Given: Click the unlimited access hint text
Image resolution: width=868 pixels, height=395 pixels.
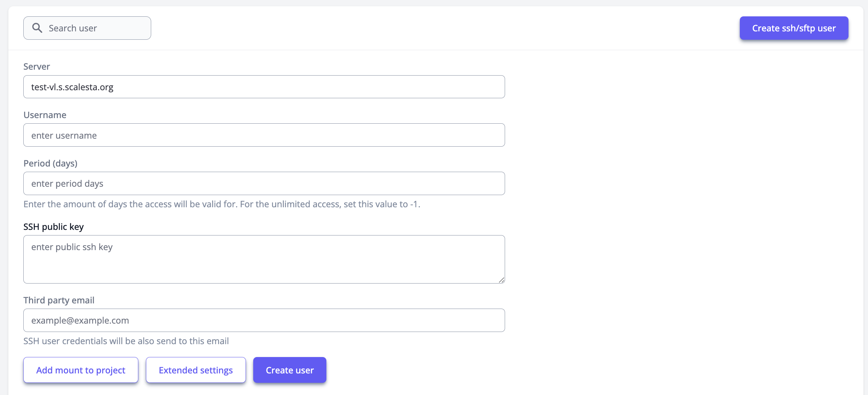Looking at the screenshot, I should pos(222,204).
